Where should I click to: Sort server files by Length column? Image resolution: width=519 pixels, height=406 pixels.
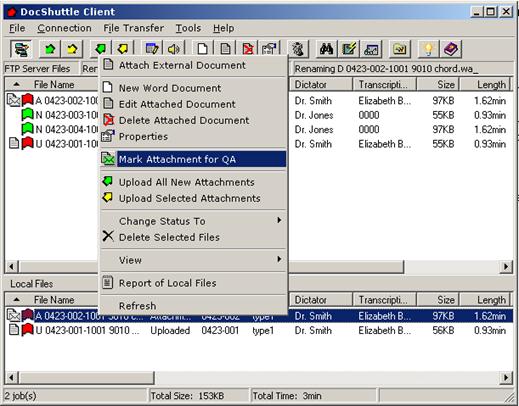pos(486,84)
